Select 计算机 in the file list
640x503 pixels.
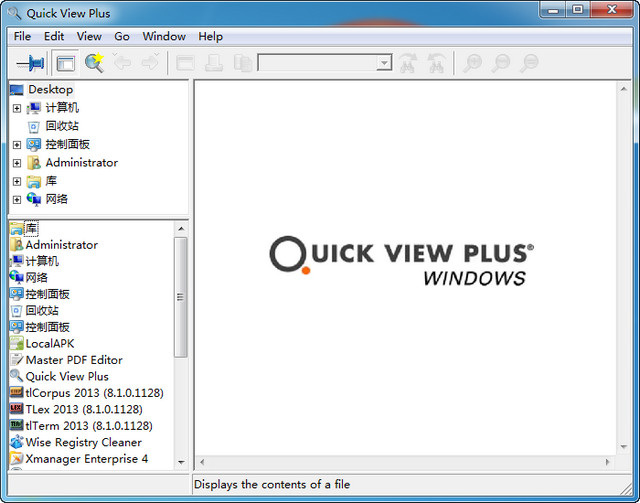coord(42,261)
